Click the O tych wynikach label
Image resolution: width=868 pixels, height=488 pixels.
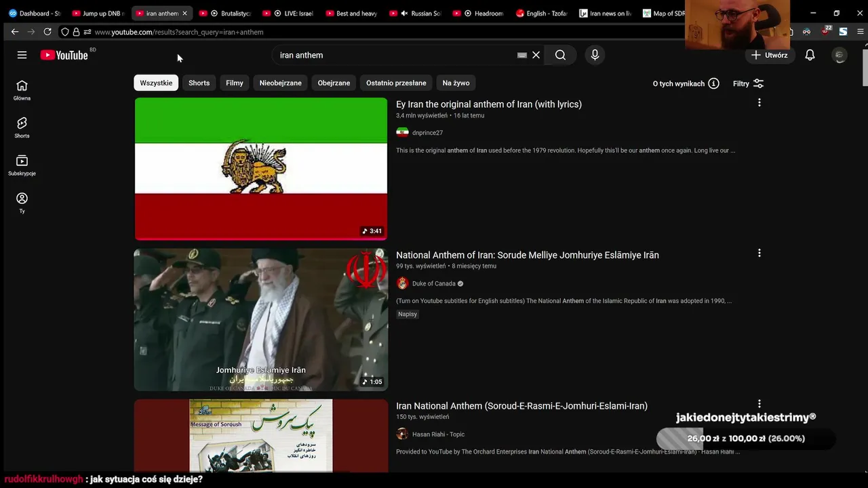pos(678,83)
